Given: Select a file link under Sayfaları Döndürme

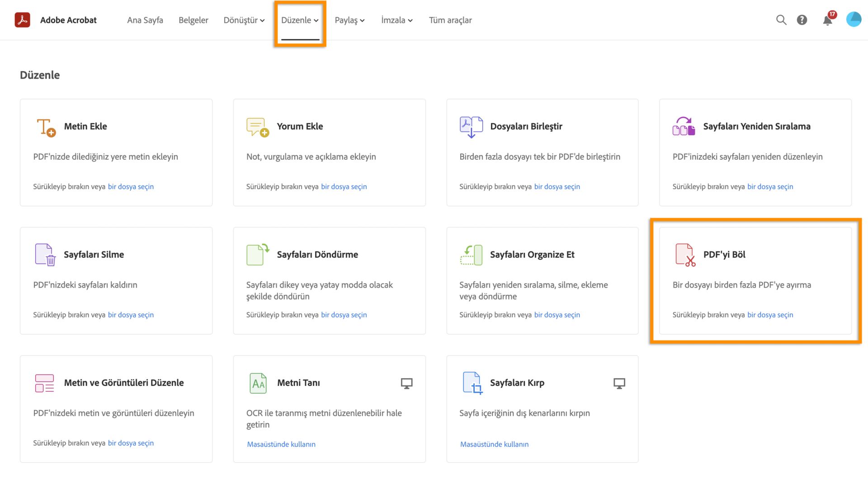Looking at the screenshot, I should tap(344, 315).
